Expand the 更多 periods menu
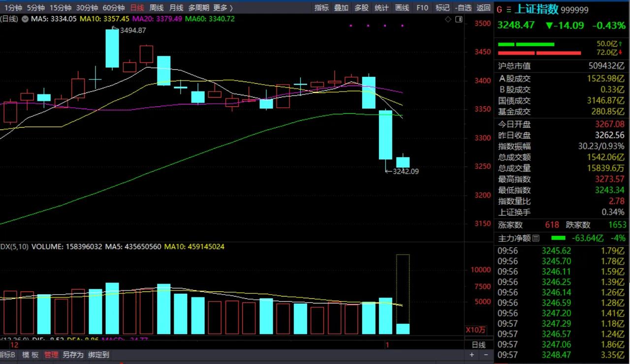 tap(223, 8)
